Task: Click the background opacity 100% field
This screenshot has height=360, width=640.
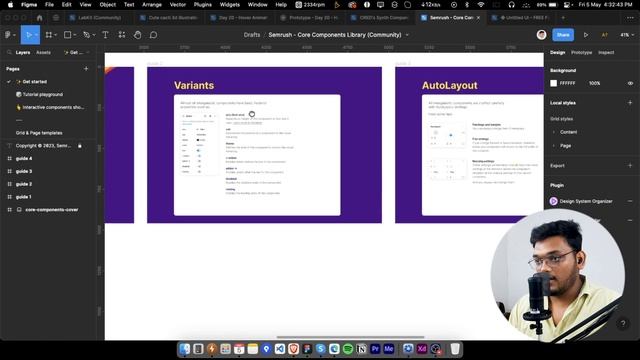Action: (x=595, y=83)
